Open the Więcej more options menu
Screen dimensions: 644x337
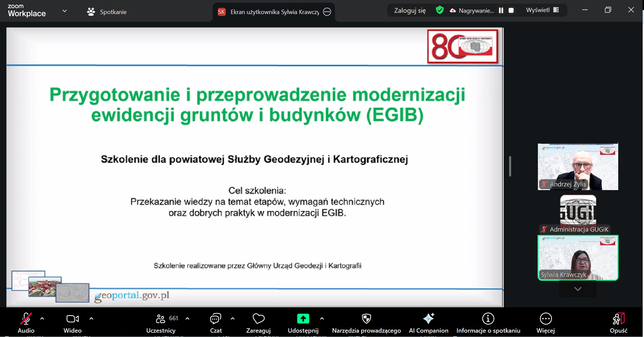[x=546, y=319]
